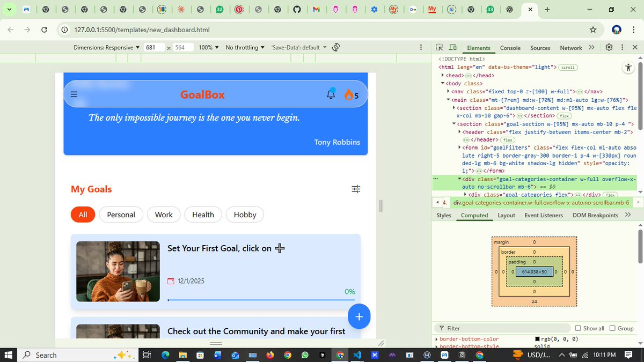
Task: Open the 'Save-Data': default dropdown
Action: (x=299, y=47)
